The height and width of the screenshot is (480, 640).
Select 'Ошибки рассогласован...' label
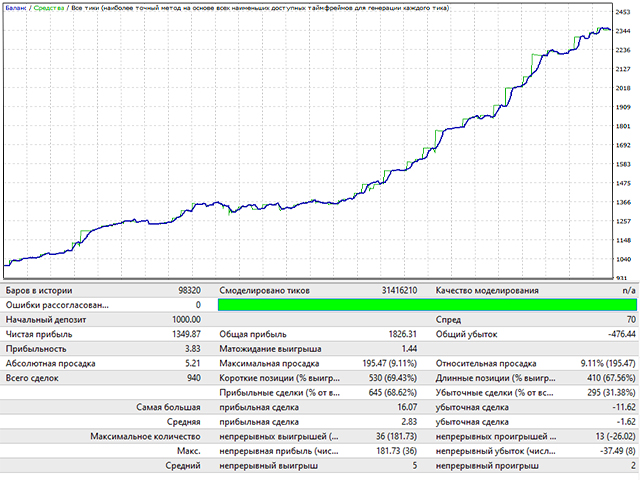pos(57,305)
